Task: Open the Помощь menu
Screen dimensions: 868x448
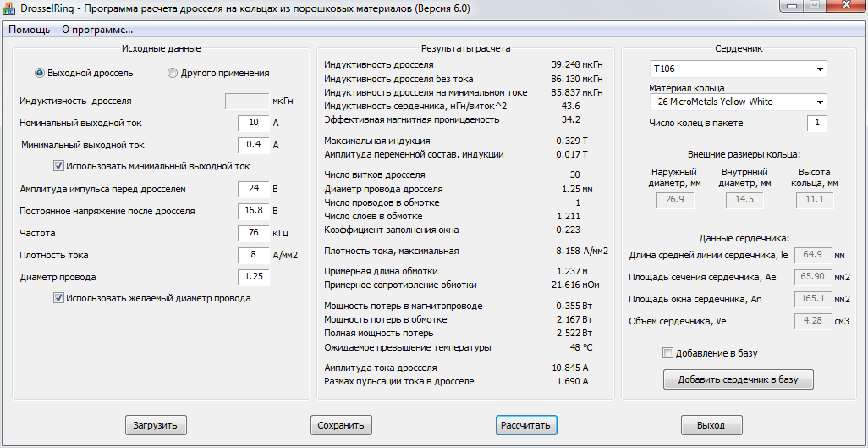Action: tap(29, 30)
